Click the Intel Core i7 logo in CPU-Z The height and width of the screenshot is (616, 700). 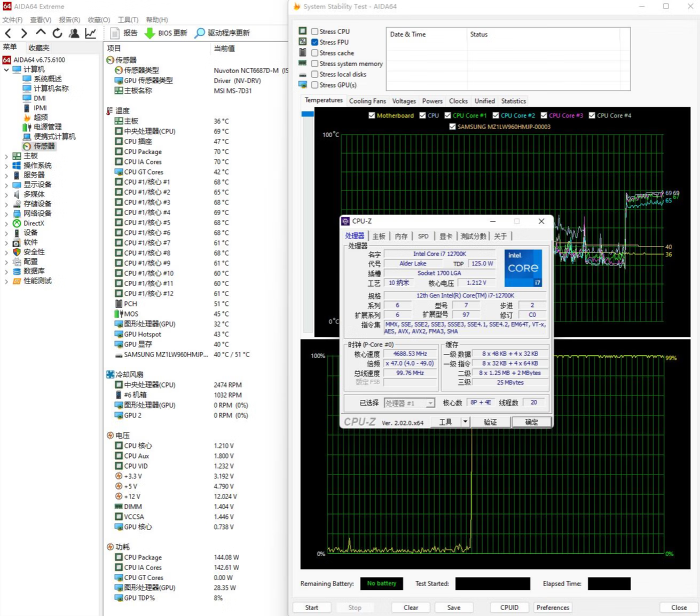[523, 268]
